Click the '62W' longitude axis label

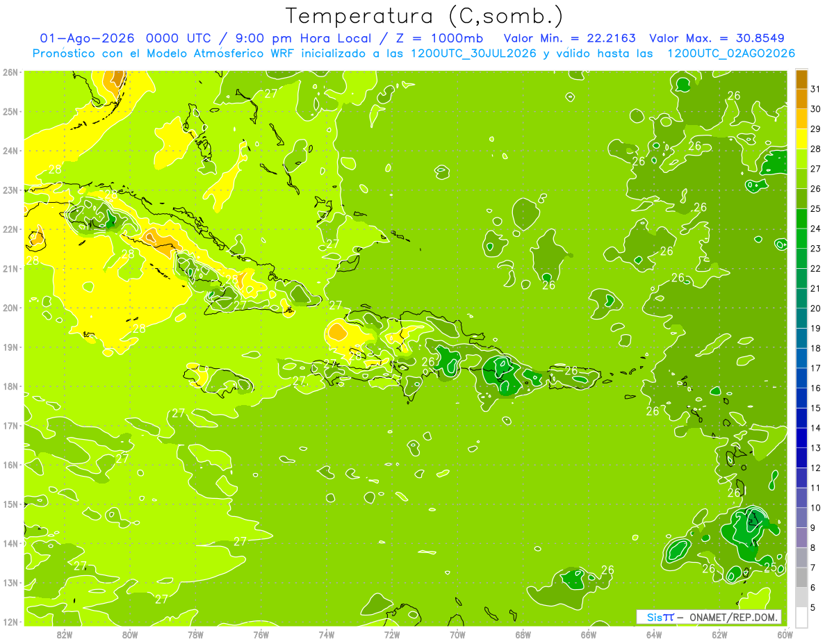(719, 635)
